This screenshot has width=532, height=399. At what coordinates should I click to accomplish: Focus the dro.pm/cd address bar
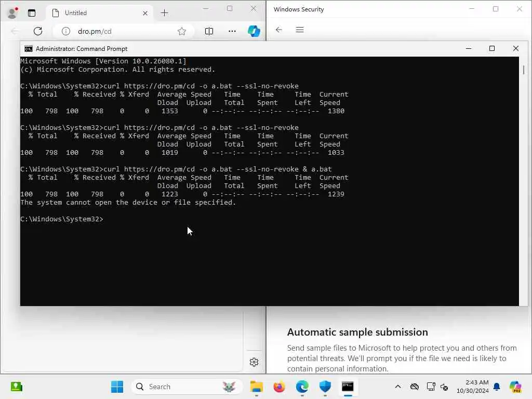pos(124,31)
